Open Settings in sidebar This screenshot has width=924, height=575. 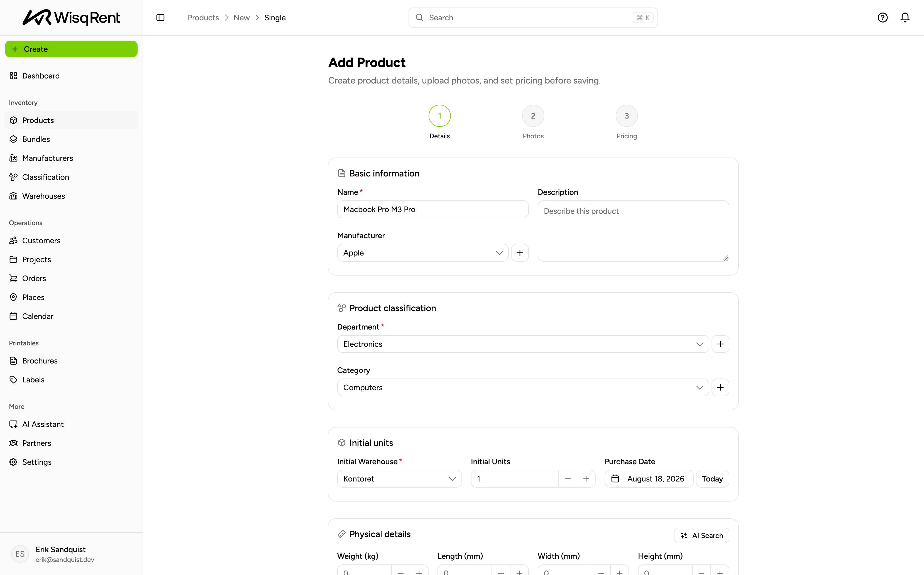pyautogui.click(x=71, y=462)
